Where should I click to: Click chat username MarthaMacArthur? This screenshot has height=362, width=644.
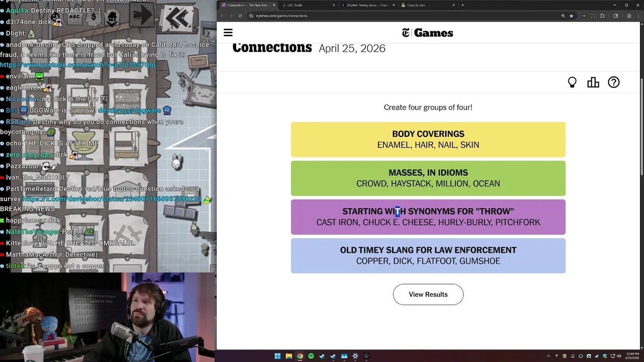coord(35,255)
